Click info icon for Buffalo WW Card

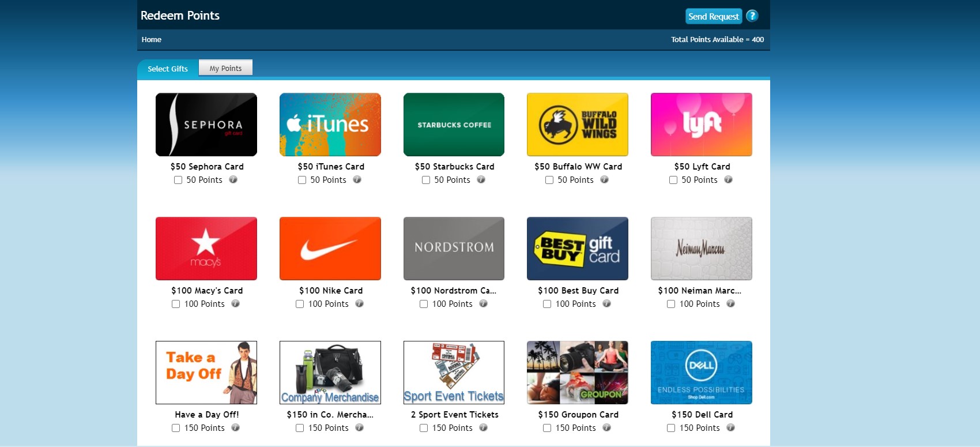pos(605,179)
